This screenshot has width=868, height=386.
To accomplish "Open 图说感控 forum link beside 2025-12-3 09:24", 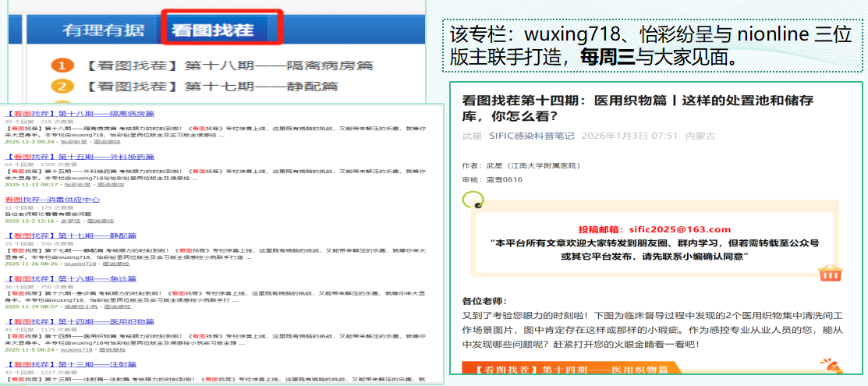I will pos(108,142).
